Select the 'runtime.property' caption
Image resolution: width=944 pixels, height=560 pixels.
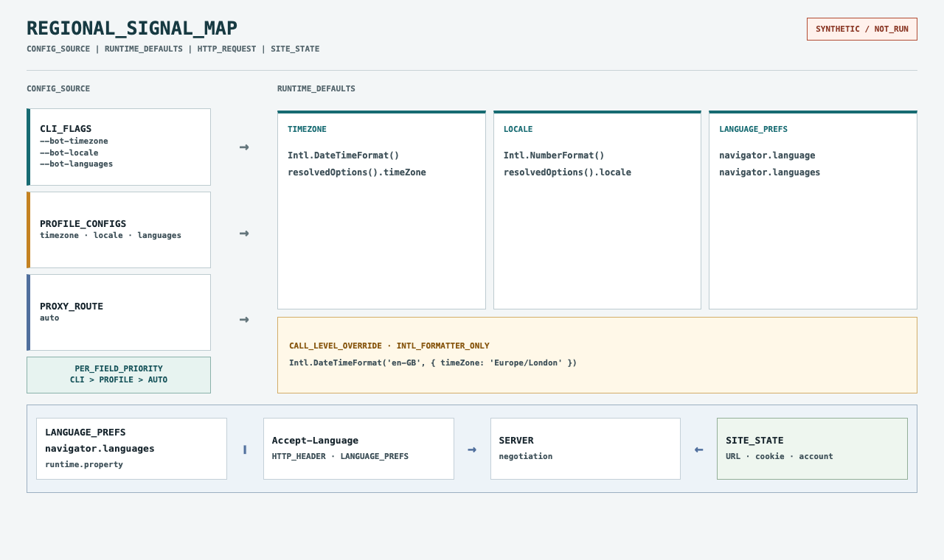[x=84, y=464]
